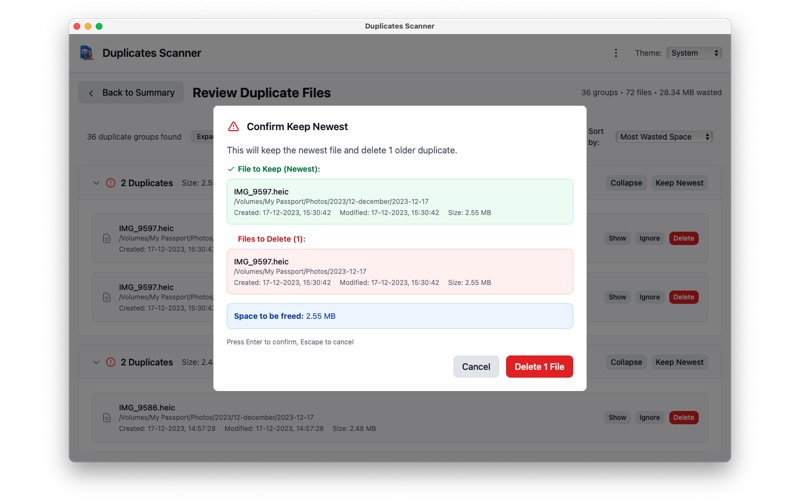
Task: Click Ignore for first IMG_9597.heic row
Action: click(x=649, y=238)
